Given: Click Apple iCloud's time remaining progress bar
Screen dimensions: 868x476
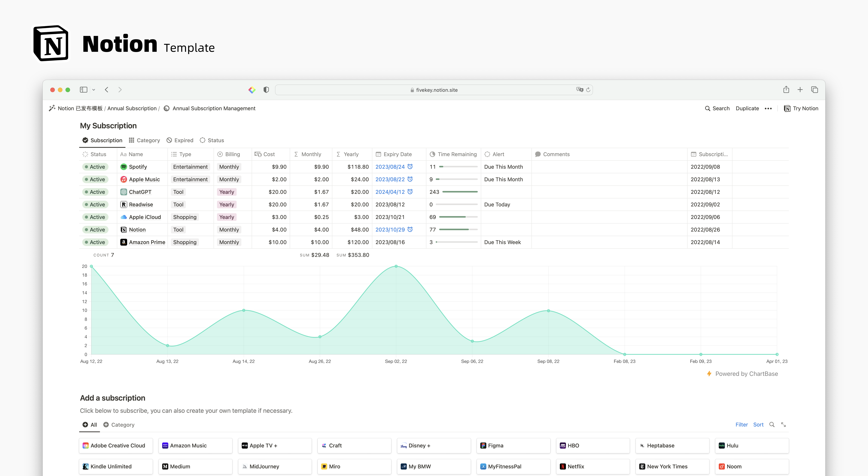Looking at the screenshot, I should tap(458, 217).
